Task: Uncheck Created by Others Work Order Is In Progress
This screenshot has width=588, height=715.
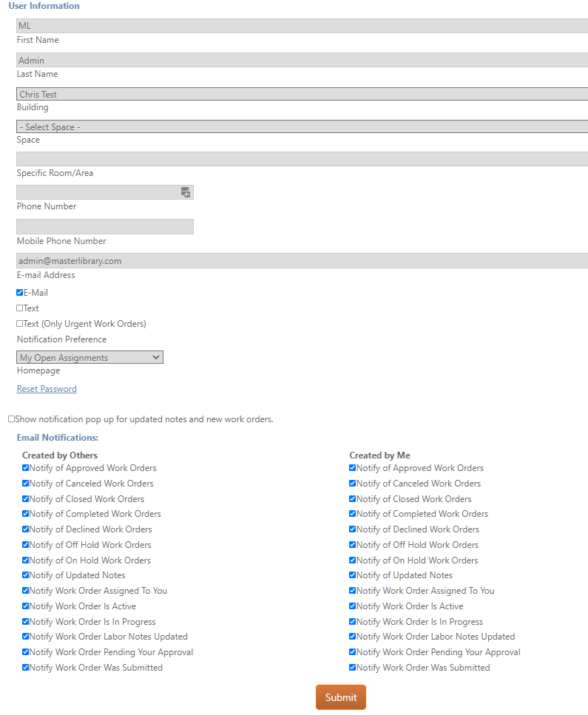Action: pyautogui.click(x=26, y=622)
